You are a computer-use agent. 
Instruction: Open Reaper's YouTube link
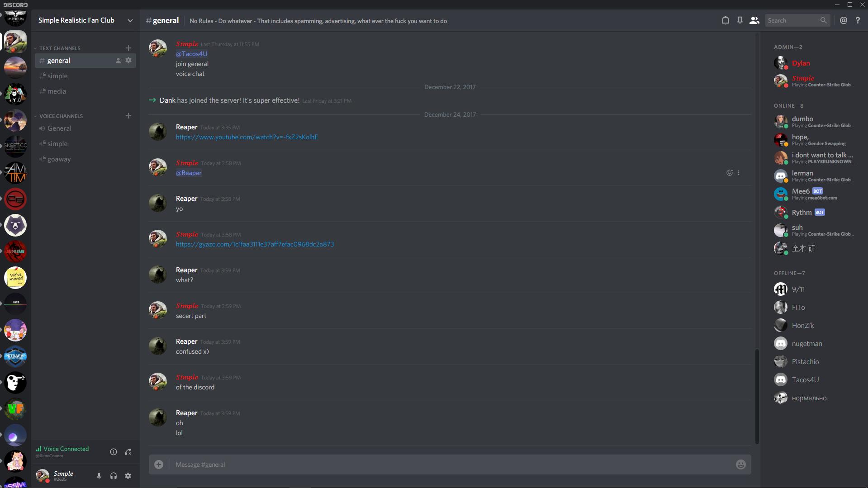point(247,137)
